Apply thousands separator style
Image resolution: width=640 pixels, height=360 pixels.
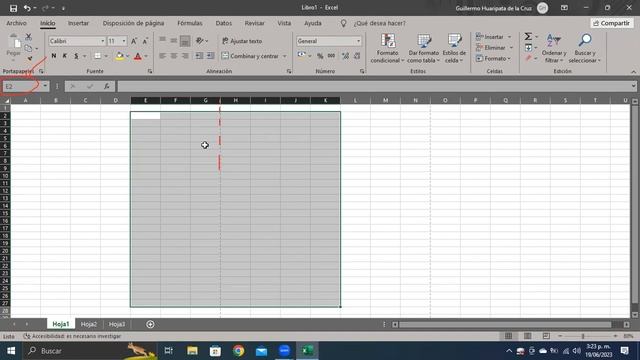[331, 56]
